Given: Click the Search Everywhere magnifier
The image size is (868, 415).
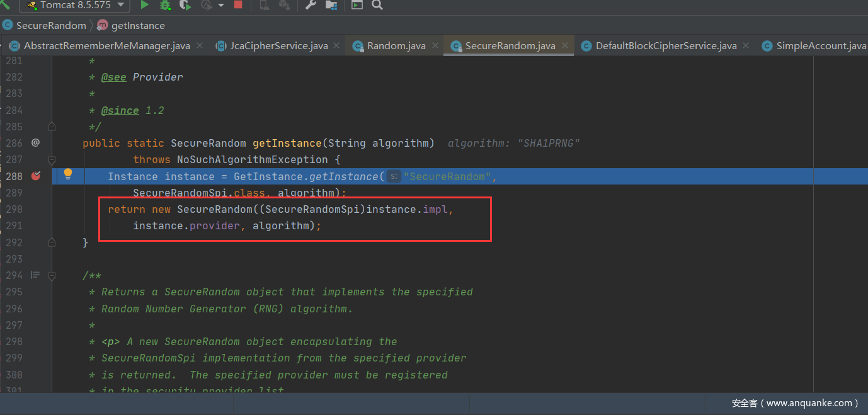Looking at the screenshot, I should pos(377,5).
